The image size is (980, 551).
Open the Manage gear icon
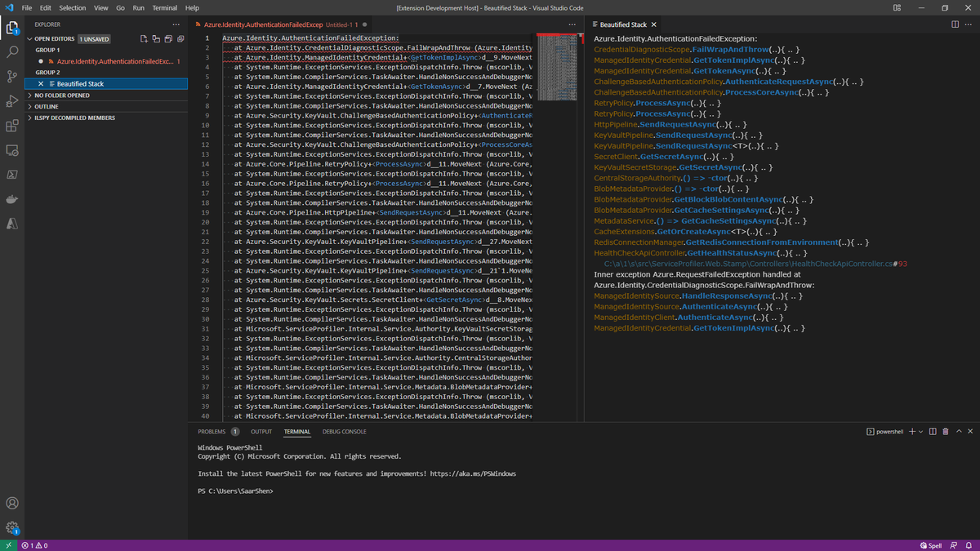[x=12, y=528]
